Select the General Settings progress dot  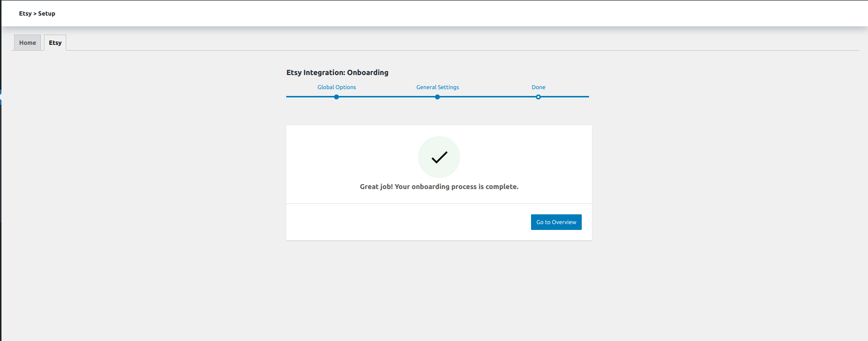[437, 97]
